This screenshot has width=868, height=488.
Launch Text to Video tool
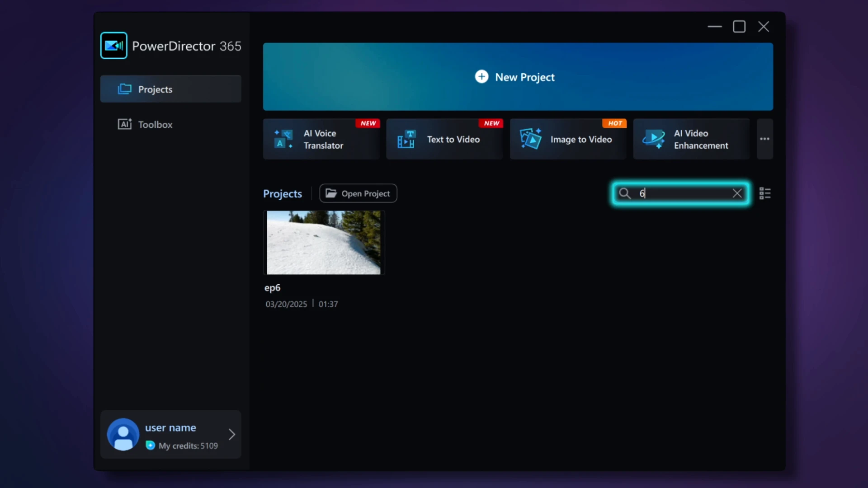[445, 139]
